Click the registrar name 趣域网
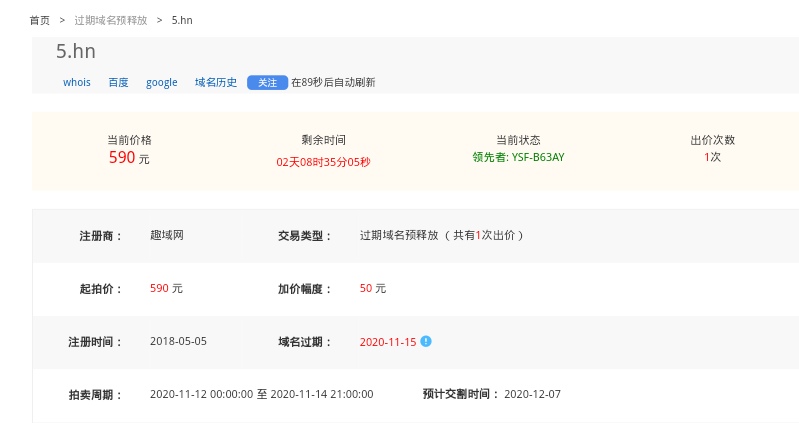Screen dimensions: 799x423 click(x=166, y=235)
